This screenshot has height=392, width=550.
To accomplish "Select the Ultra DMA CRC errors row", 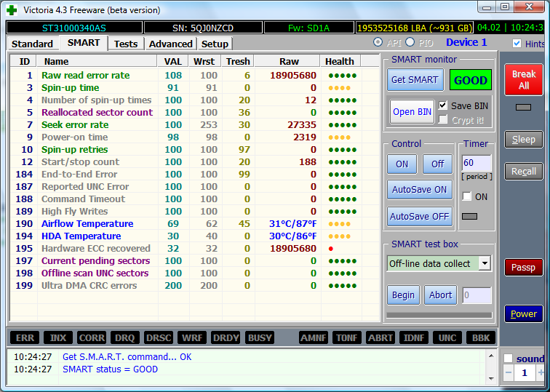I will coord(195,285).
